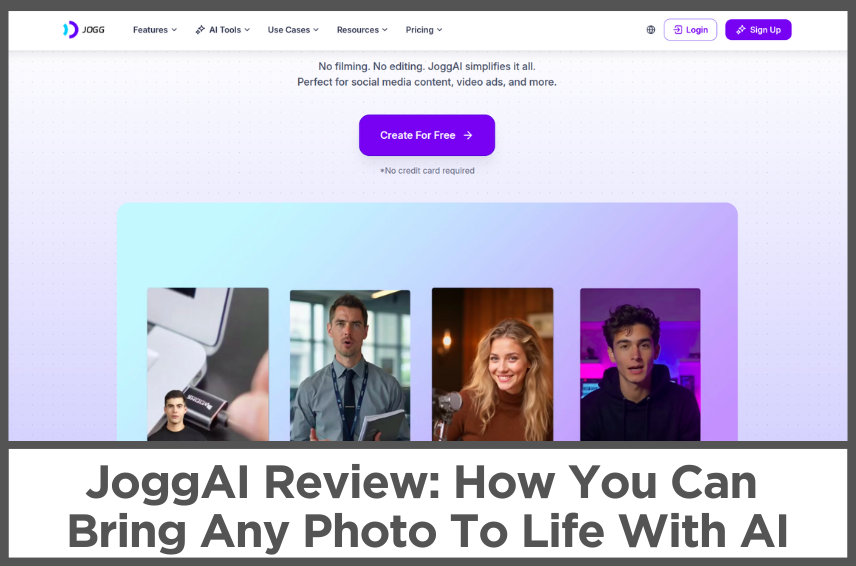Click the Create For Free button

[427, 135]
